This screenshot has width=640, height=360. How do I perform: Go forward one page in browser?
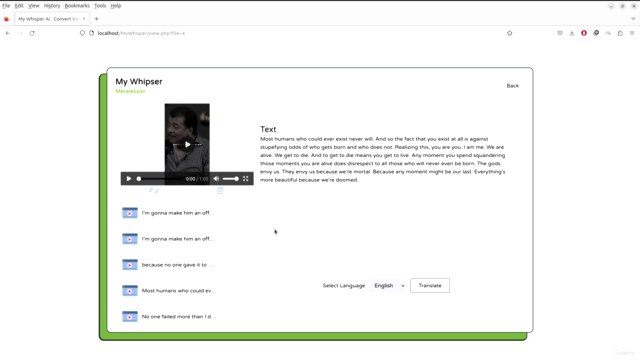click(x=20, y=33)
